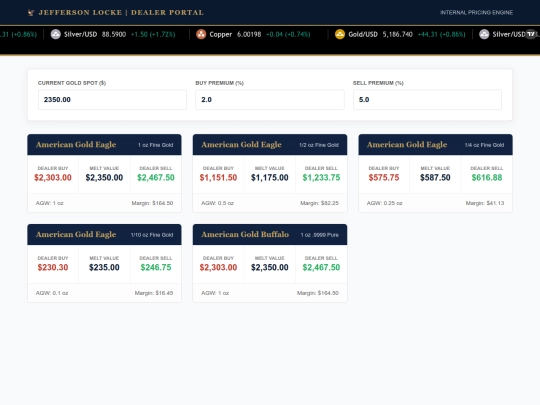Click the 1/2 oz Fine Gold badge
This screenshot has height=405, width=540.
pyautogui.click(x=319, y=145)
